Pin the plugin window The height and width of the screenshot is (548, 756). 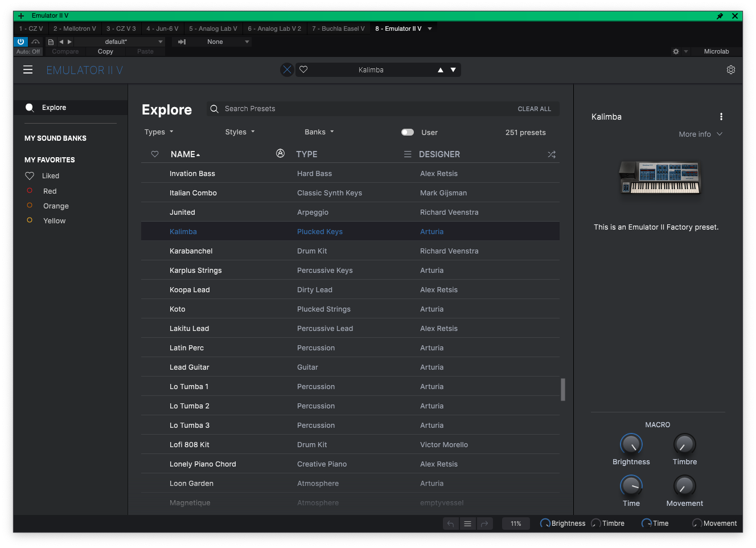720,16
